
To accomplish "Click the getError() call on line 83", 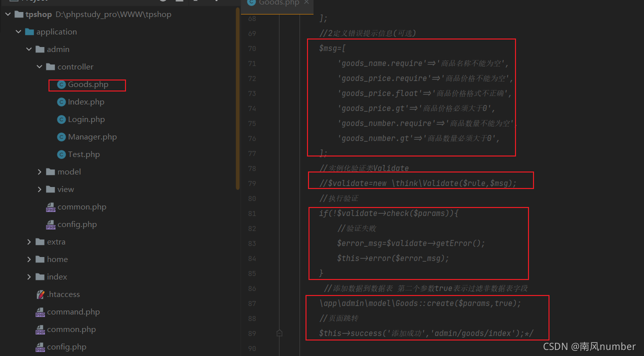I will (x=453, y=243).
